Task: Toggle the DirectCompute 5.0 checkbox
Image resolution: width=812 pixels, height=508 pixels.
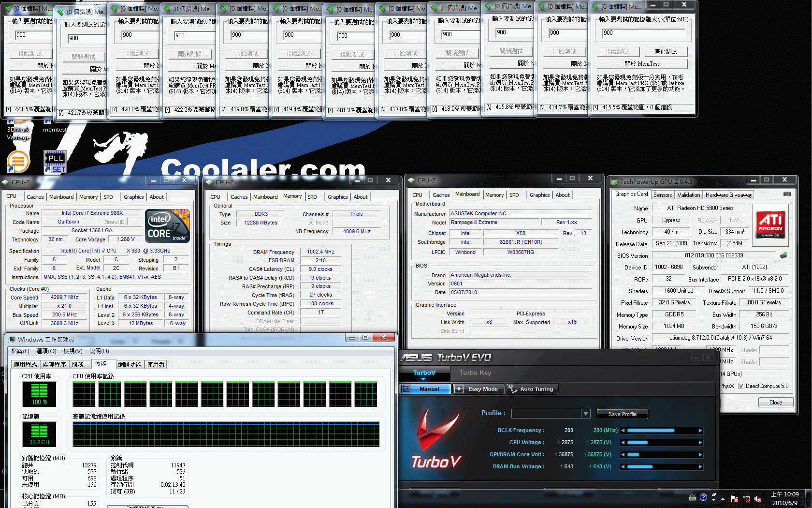Action: (x=741, y=386)
